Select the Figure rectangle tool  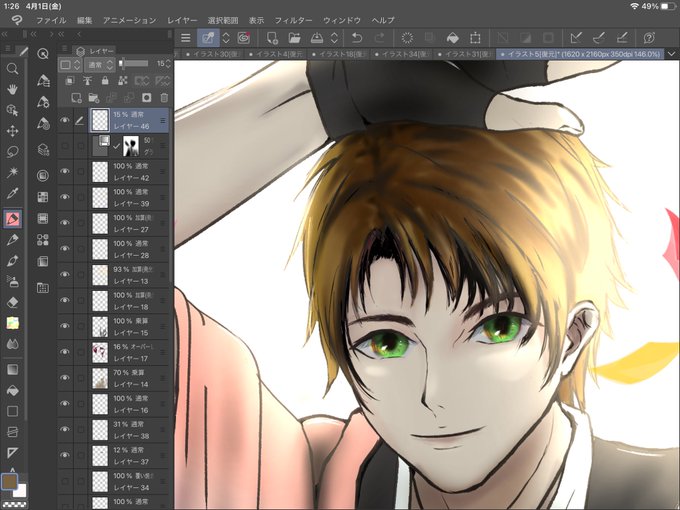pyautogui.click(x=13, y=411)
